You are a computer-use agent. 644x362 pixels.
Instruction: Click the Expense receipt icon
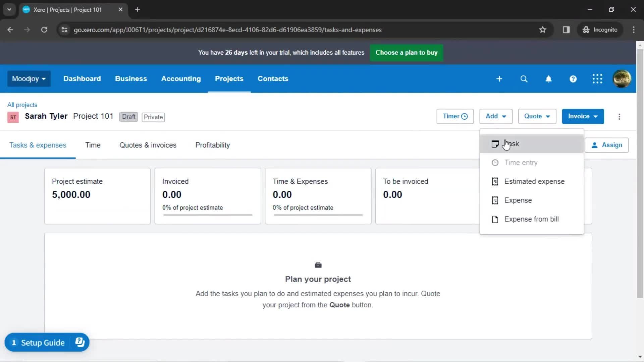tap(495, 200)
